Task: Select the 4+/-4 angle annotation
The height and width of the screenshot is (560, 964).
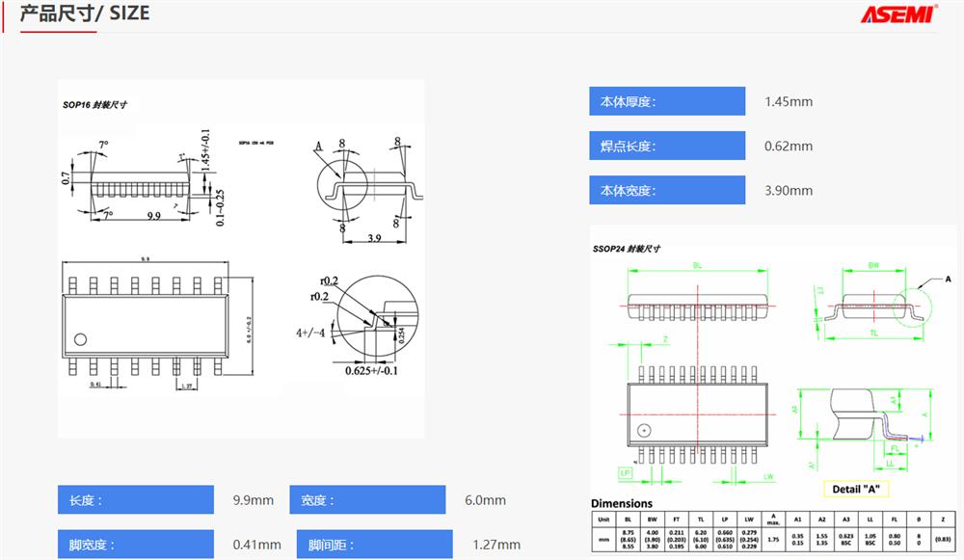Action: [x=310, y=333]
